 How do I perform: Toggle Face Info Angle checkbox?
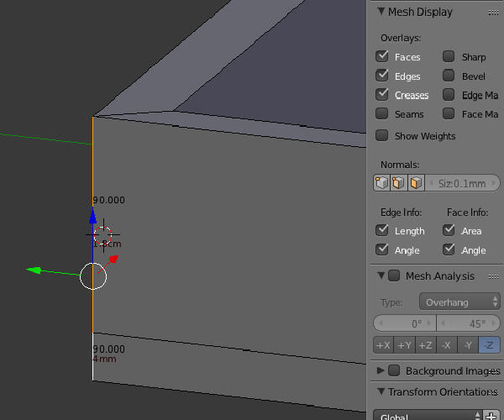[449, 249]
